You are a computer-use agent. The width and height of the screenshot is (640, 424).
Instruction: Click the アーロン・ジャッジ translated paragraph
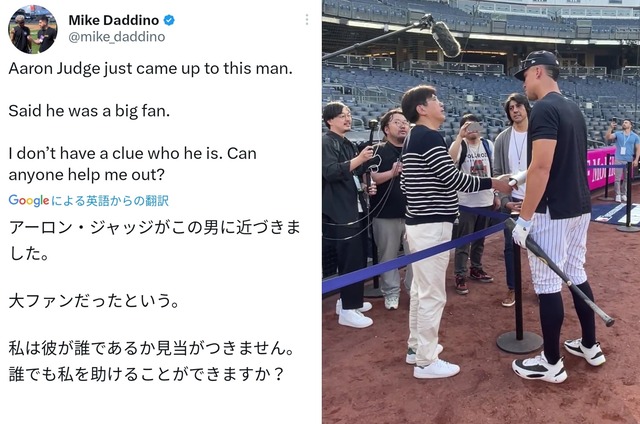pos(155,240)
